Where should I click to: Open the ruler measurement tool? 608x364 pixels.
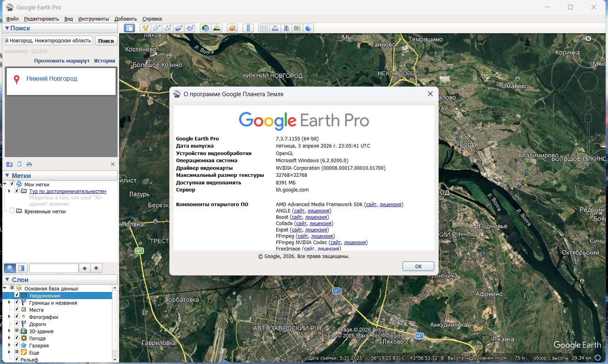click(248, 28)
